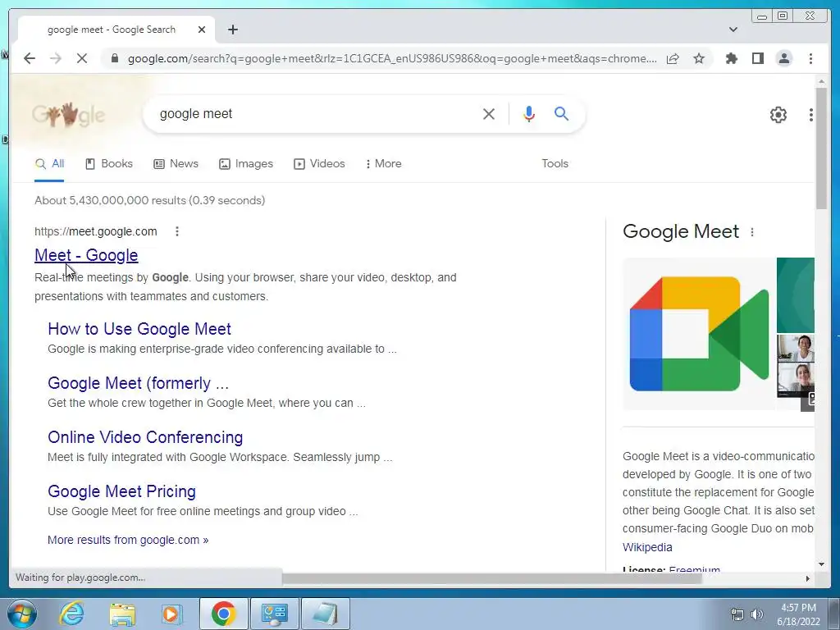
Task: Click More results from google.com
Action: click(128, 540)
